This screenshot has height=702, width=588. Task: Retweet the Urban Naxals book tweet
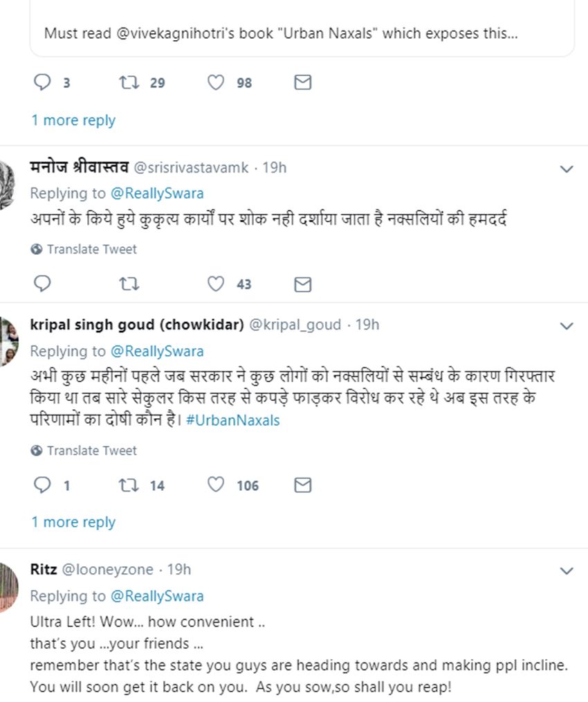[128, 83]
